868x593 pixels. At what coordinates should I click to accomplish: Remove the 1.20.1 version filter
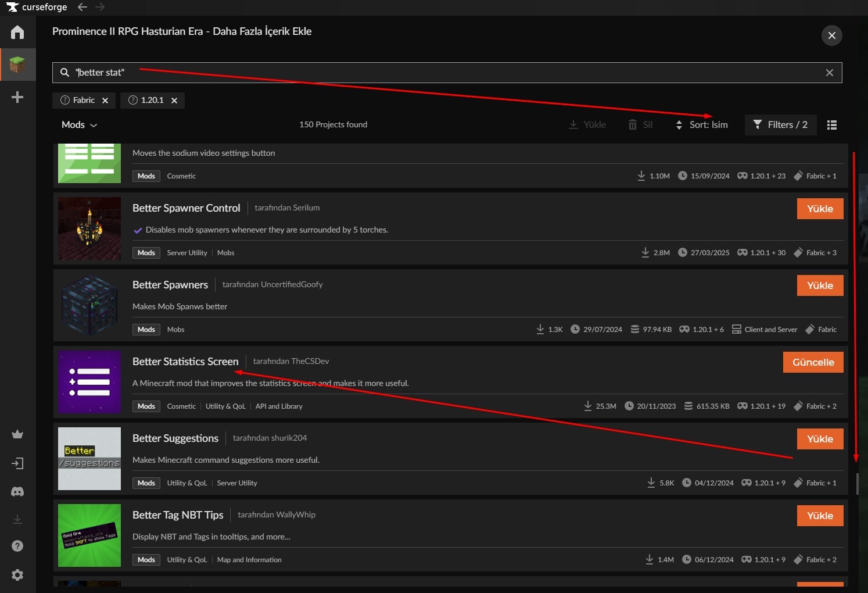point(174,101)
